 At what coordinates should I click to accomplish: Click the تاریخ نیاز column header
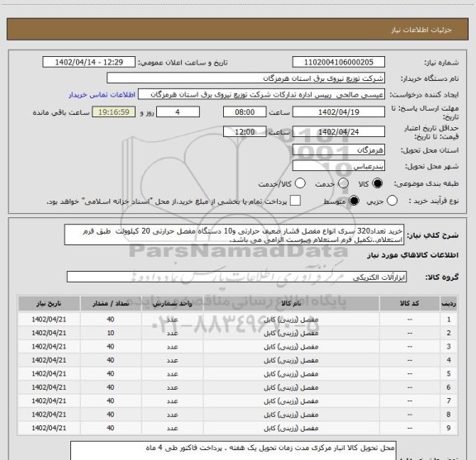(49, 303)
